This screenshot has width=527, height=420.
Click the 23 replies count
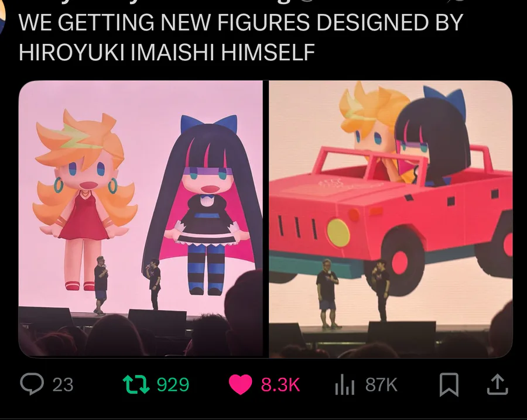point(63,385)
